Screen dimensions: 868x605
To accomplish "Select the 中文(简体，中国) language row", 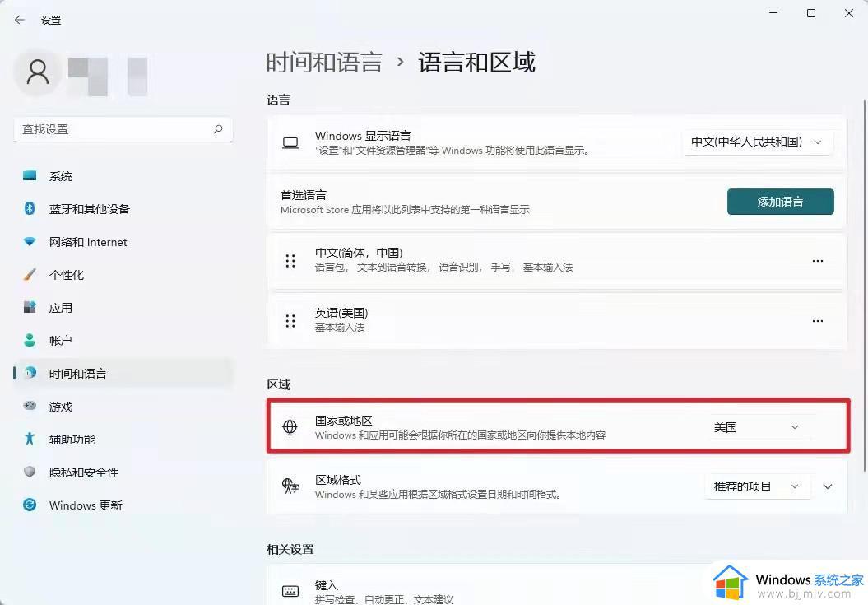I will (557, 260).
